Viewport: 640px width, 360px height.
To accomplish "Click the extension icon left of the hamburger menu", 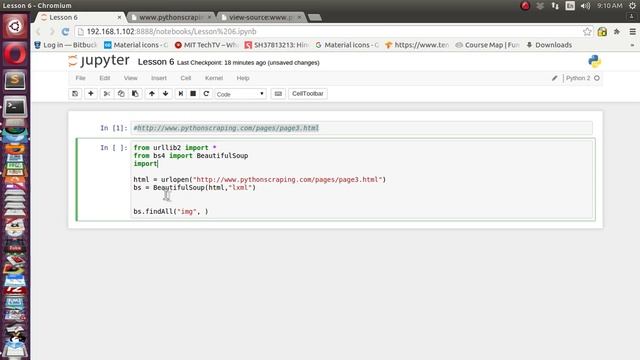I will pos(617,31).
